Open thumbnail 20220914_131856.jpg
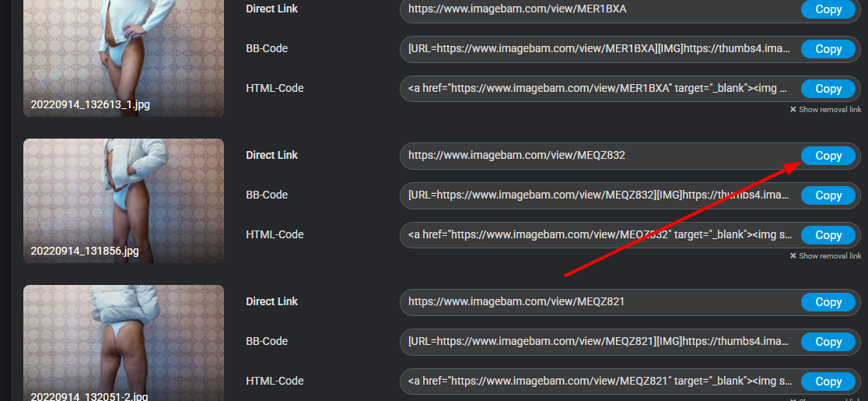Image resolution: width=868 pixels, height=401 pixels. [124, 201]
